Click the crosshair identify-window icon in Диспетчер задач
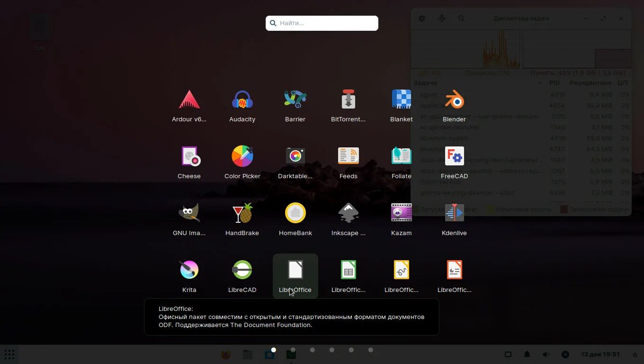Image resolution: width=644 pixels, height=364 pixels. pyautogui.click(x=441, y=18)
